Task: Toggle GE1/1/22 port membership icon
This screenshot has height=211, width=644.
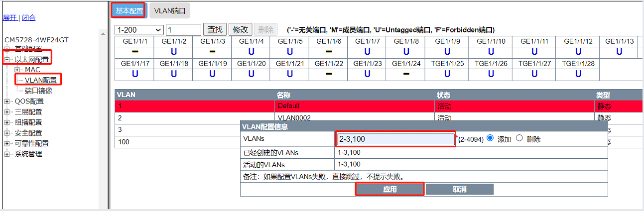Action: pyautogui.click(x=329, y=74)
